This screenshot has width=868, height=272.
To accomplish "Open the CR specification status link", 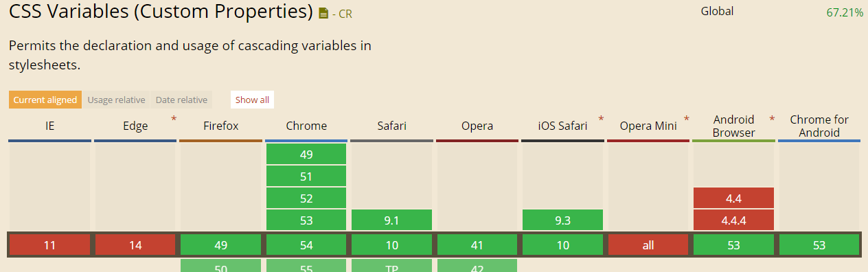I will [x=342, y=14].
